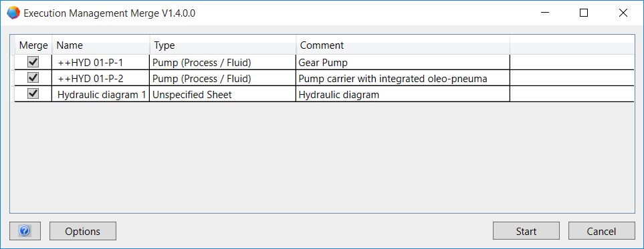Click the Gear Pump comment cell
The image size is (644, 249).
pyautogui.click(x=403, y=62)
